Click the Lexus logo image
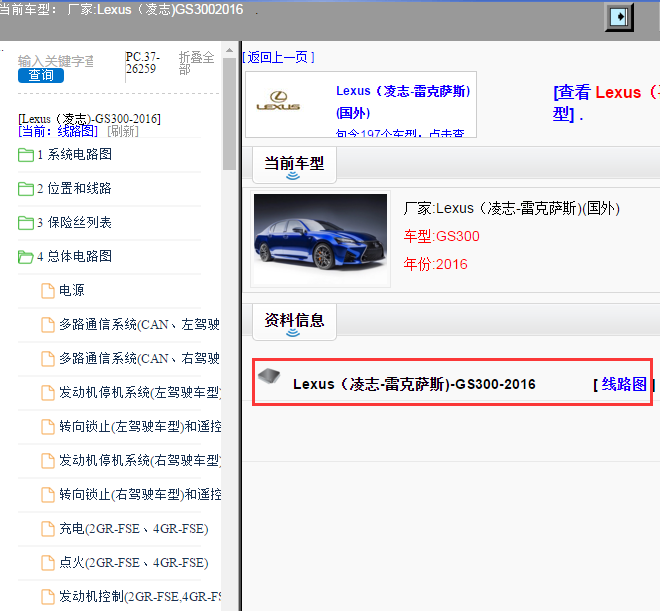This screenshot has width=660, height=611. pos(278,101)
